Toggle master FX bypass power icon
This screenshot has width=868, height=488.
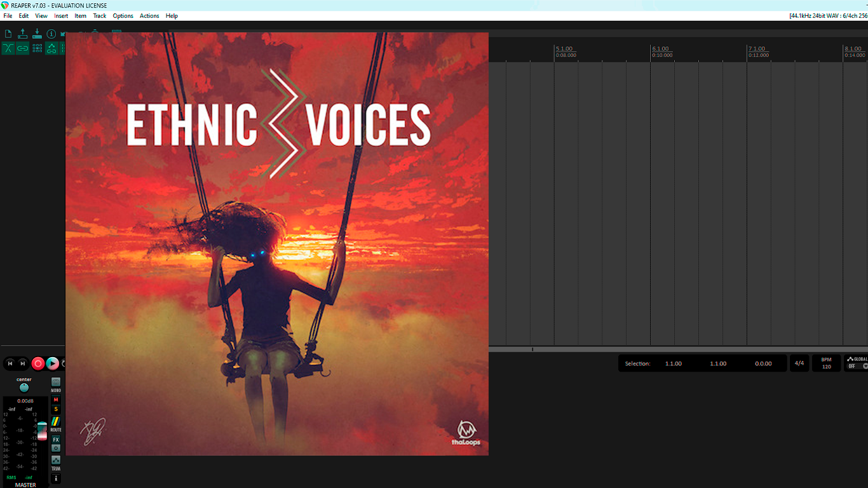point(56,448)
